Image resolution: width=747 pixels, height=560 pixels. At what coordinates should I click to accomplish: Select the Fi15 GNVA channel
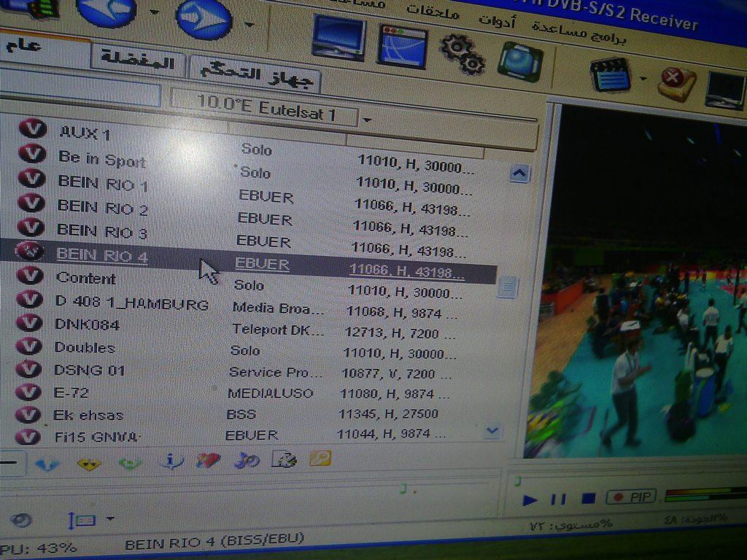point(97,437)
